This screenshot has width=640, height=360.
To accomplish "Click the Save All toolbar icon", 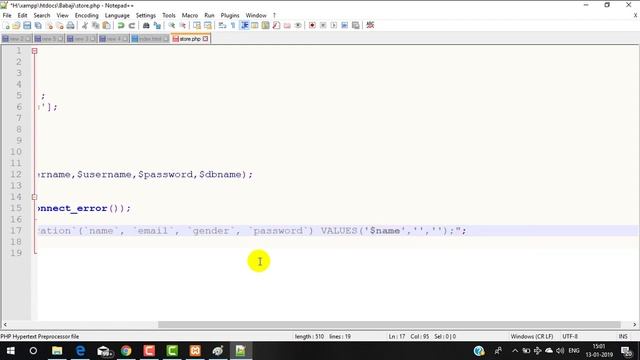I will point(38,25).
